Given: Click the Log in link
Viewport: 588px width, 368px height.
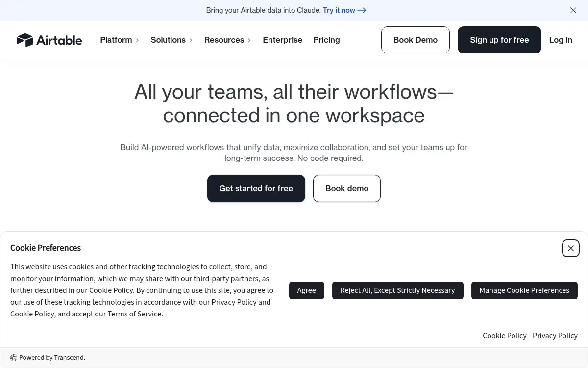Looking at the screenshot, I should tap(561, 40).
